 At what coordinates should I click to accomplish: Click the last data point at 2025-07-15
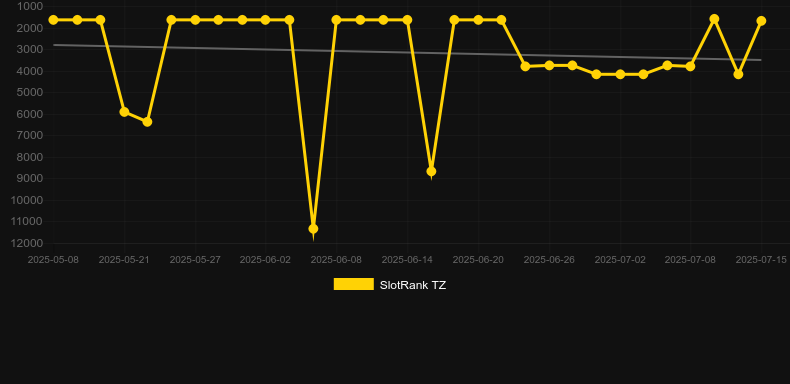click(x=761, y=21)
